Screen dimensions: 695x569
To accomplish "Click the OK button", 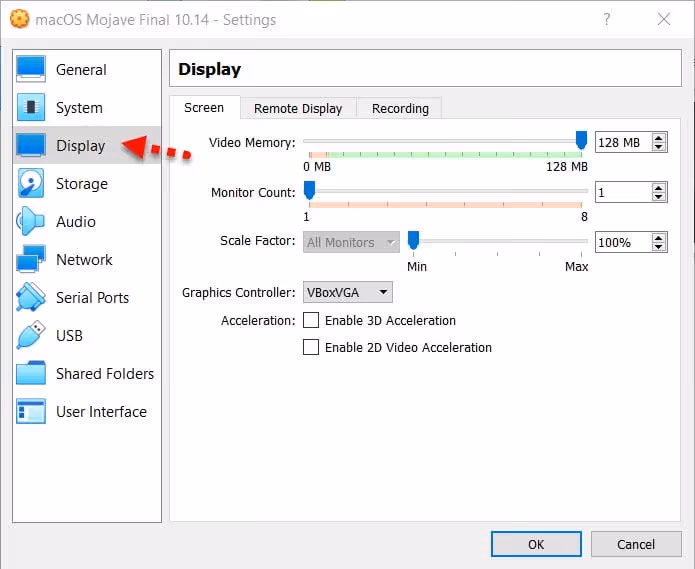I will pos(536,544).
